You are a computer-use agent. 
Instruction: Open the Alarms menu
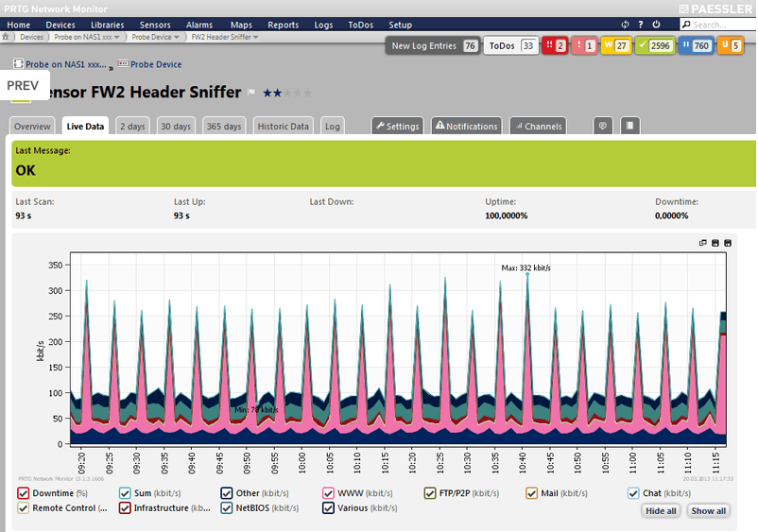pos(199,25)
